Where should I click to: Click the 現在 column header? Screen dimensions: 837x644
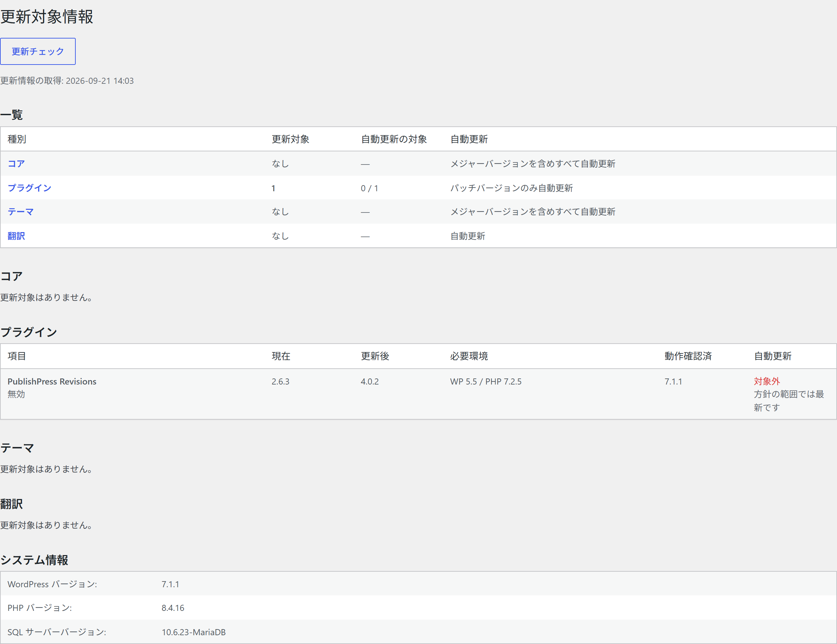click(x=281, y=356)
